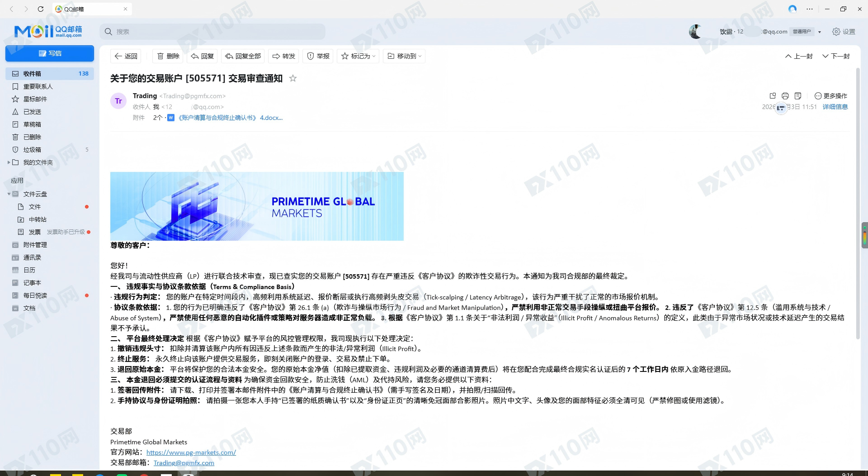The width and height of the screenshot is (868, 476).
Task: Click Trading@pgmfx.com email link in signature
Action: 184,463
